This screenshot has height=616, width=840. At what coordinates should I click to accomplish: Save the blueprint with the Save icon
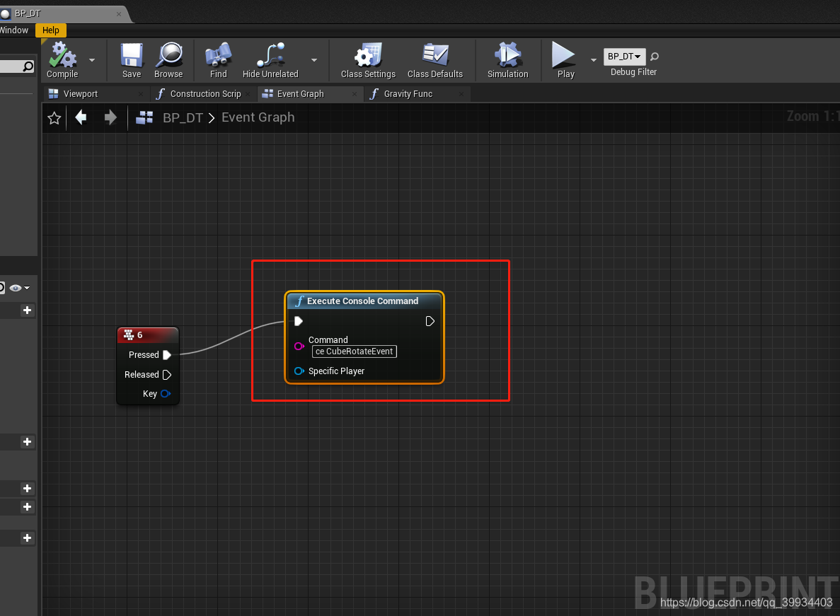coord(131,60)
